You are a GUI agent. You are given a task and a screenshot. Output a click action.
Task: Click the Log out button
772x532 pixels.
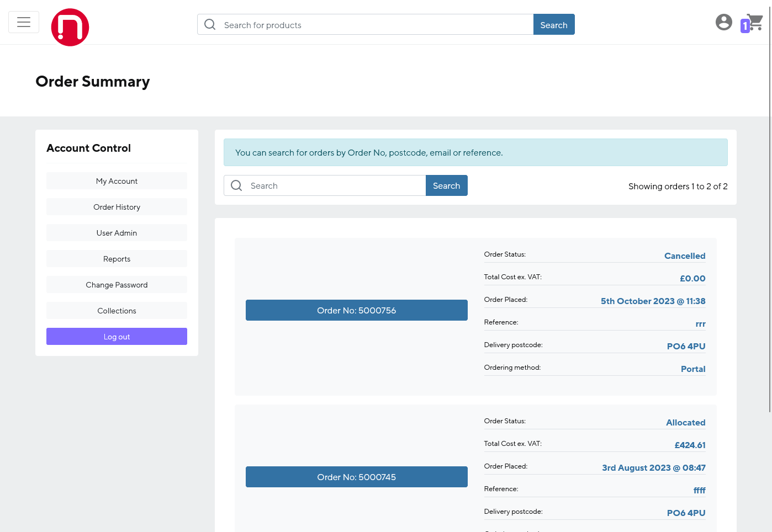117,337
